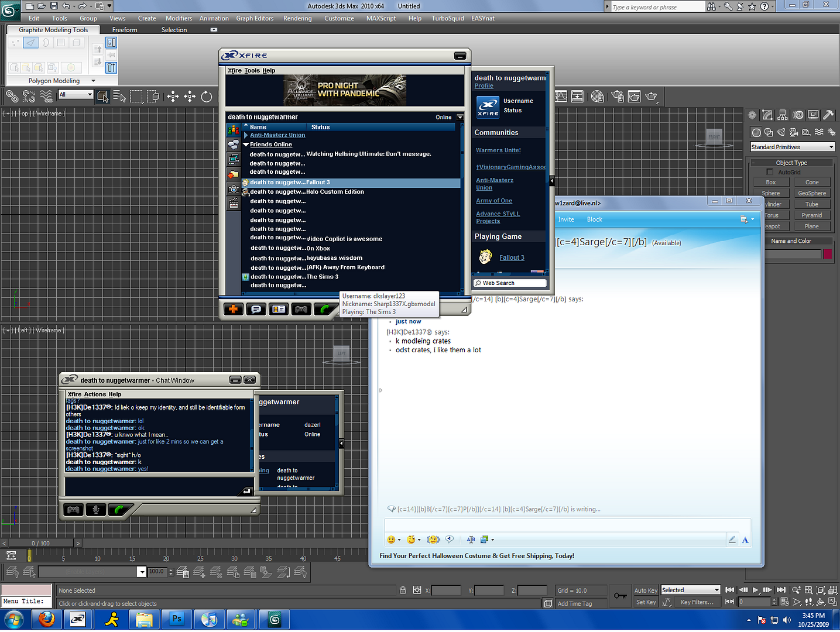Click the Cone primitive button
This screenshot has width=840, height=632.
pos(812,183)
